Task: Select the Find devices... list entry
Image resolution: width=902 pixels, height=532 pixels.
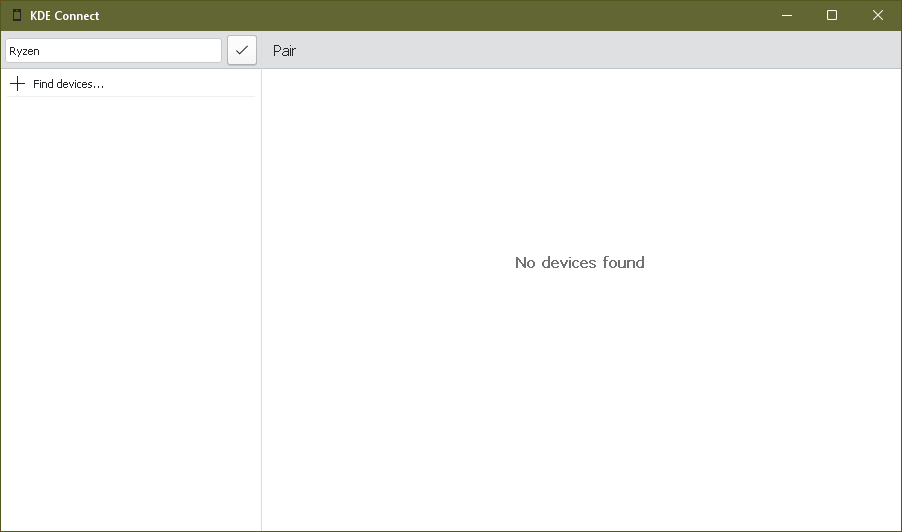Action: point(131,84)
